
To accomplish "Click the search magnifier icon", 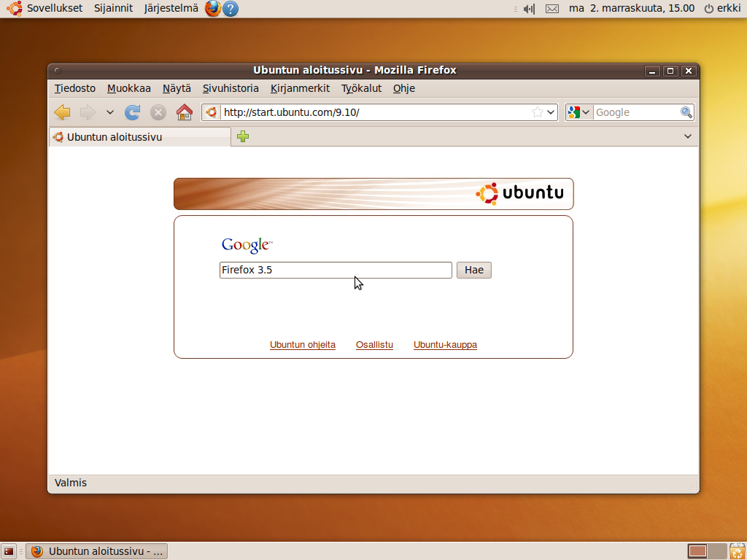I will coord(686,112).
